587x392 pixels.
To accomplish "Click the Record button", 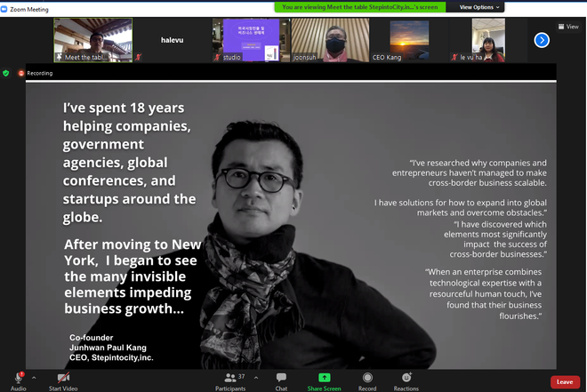I will coord(367,379).
